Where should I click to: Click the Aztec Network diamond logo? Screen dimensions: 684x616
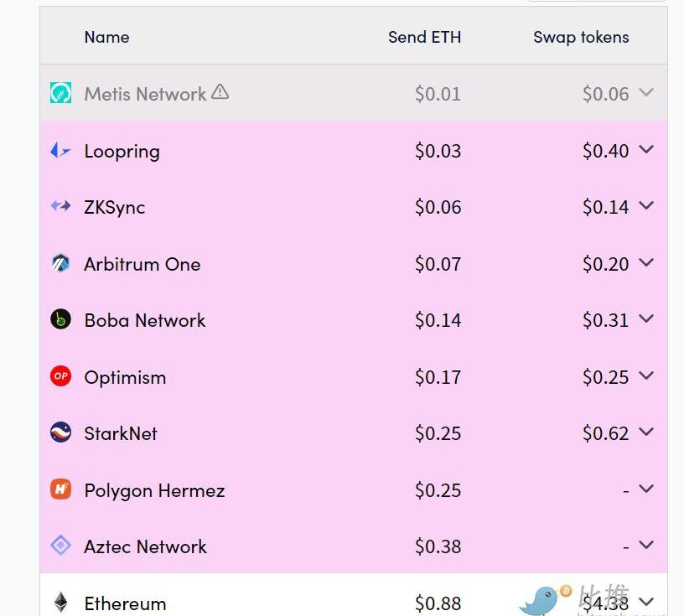click(60, 546)
